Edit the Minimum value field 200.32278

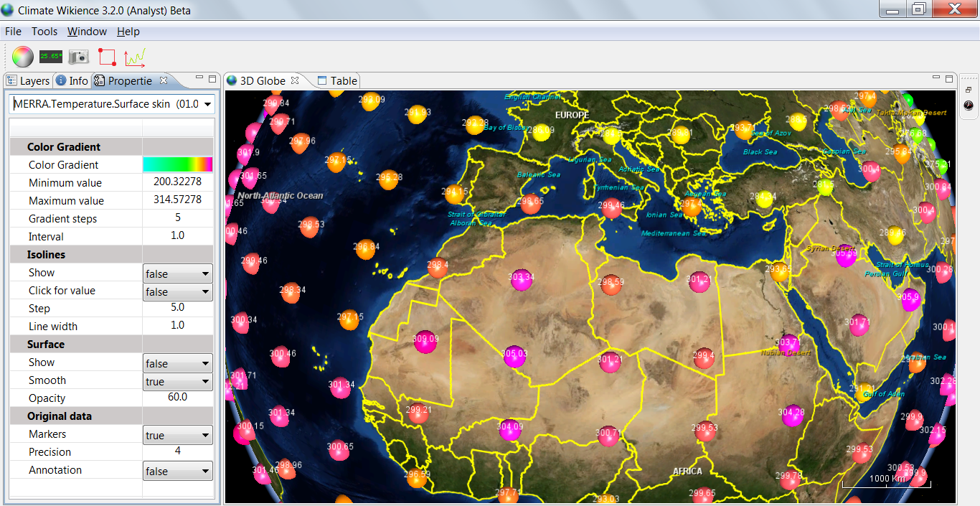coord(178,182)
